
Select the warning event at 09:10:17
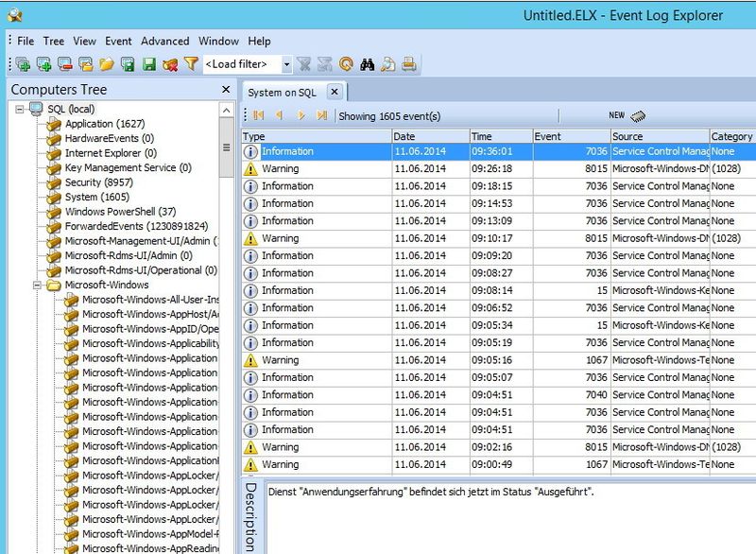(x=499, y=238)
